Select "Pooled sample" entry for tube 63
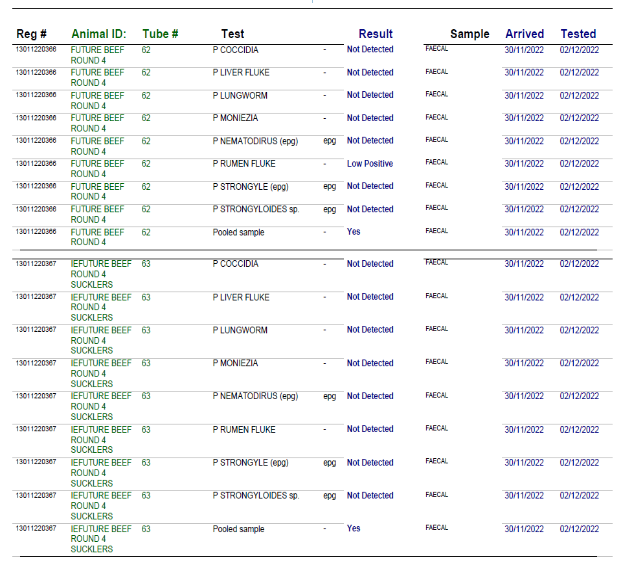The height and width of the screenshot is (577, 634). (x=238, y=529)
